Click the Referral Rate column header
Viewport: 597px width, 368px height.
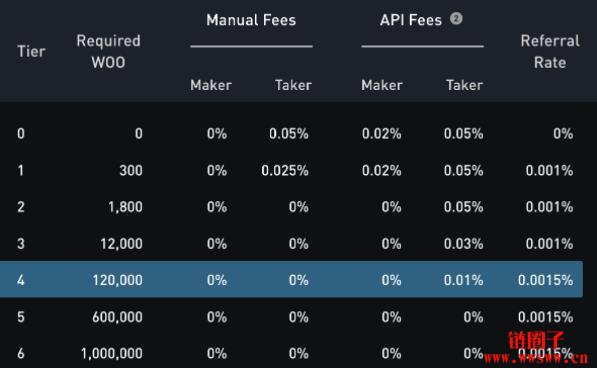[x=550, y=51]
